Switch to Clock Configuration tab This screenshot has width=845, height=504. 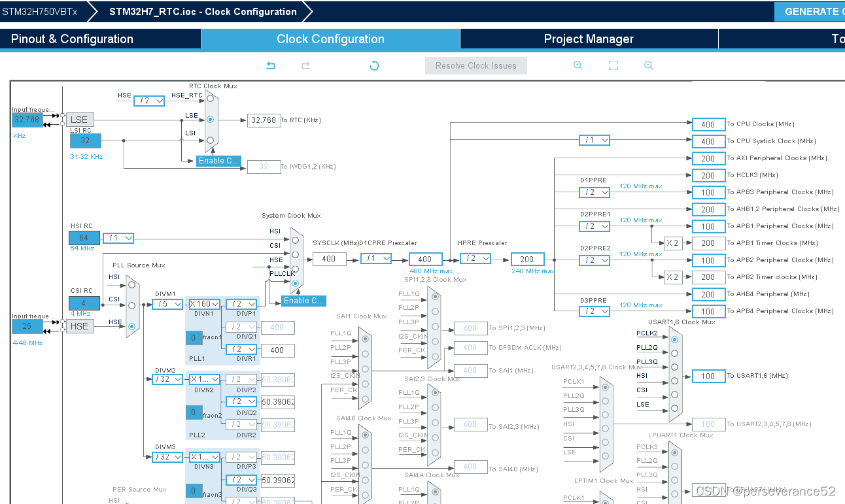330,39
